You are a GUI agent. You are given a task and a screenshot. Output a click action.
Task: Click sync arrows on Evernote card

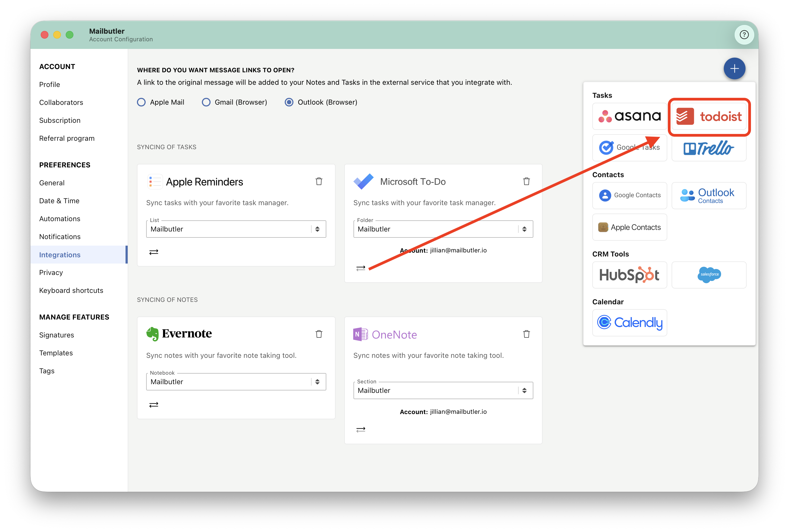click(154, 405)
